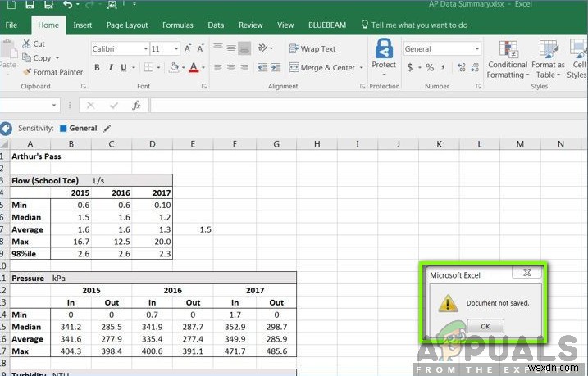Apply Accounting dollar format
The width and height of the screenshot is (588, 376).
point(410,67)
